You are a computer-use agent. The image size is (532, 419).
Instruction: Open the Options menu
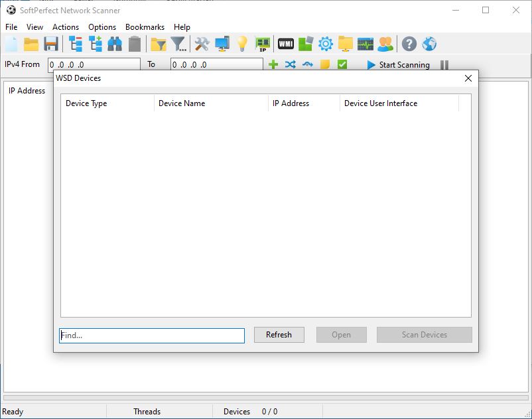tap(102, 27)
